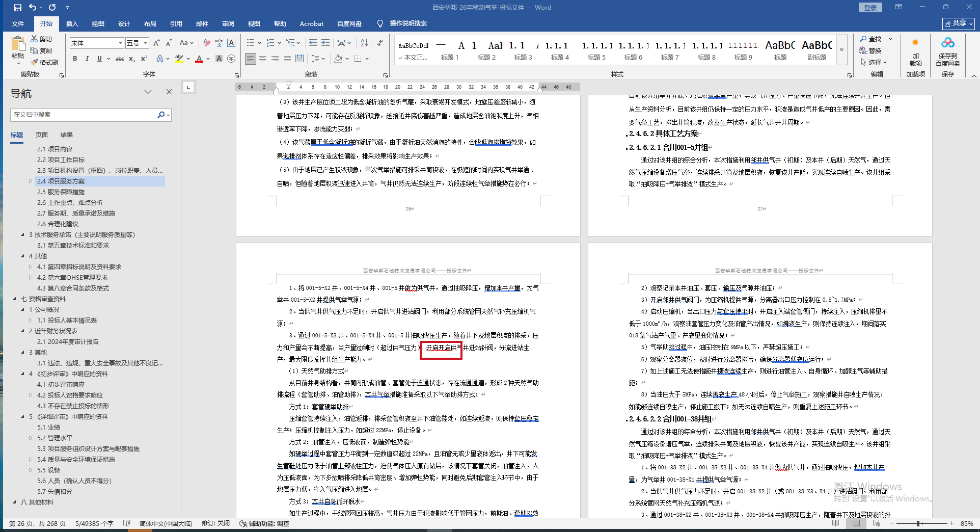Screen dimensions: 980x532
Task: Click the Sort (A-Z) icon
Action: (x=364, y=43)
